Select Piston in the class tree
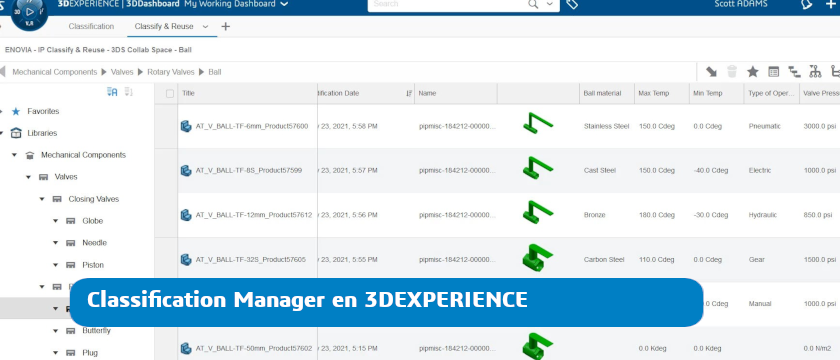This screenshot has height=360, width=840. coord(93,265)
